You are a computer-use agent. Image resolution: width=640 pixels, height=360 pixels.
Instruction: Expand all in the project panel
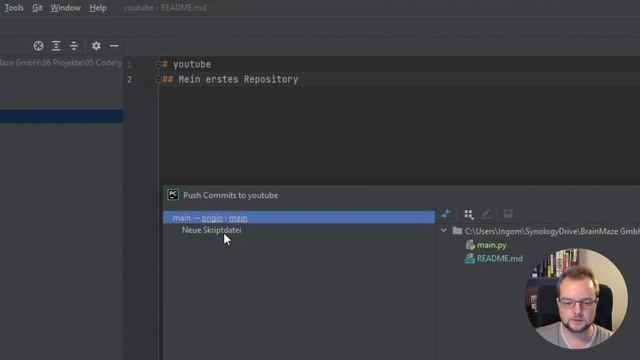pos(56,46)
